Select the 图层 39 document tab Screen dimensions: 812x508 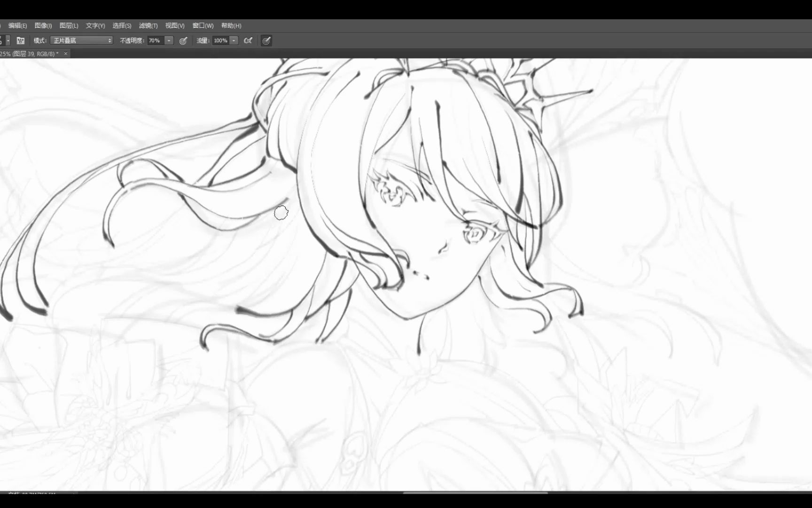coord(29,54)
